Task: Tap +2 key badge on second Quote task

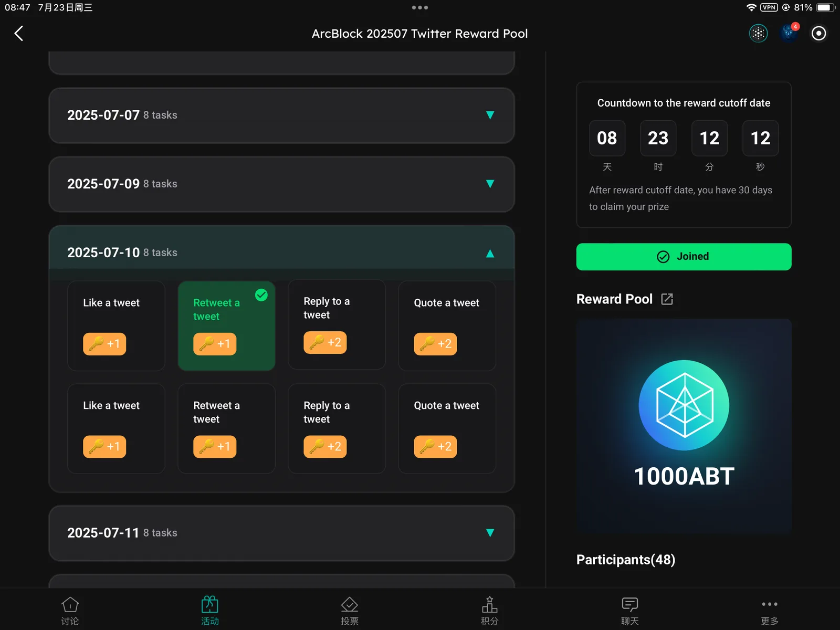Action: point(435,447)
